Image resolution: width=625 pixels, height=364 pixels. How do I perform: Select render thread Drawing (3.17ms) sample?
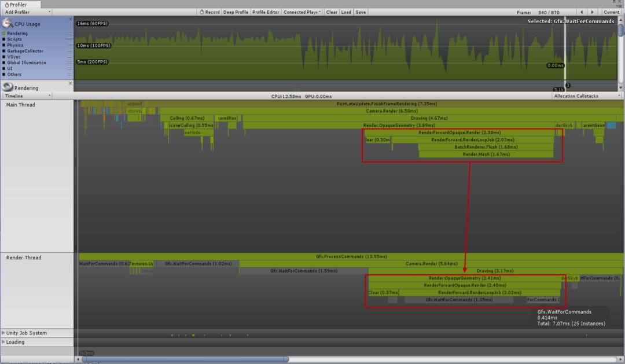(x=495, y=271)
